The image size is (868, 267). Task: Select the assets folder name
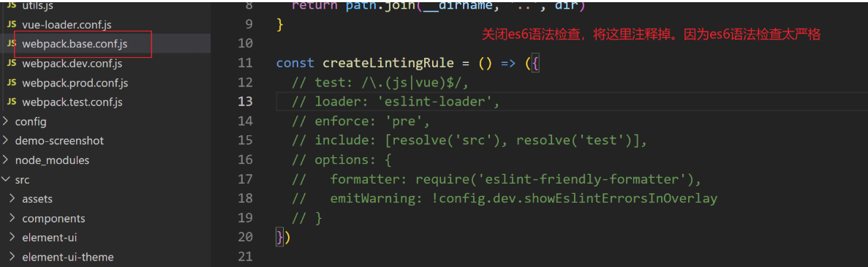(37, 199)
